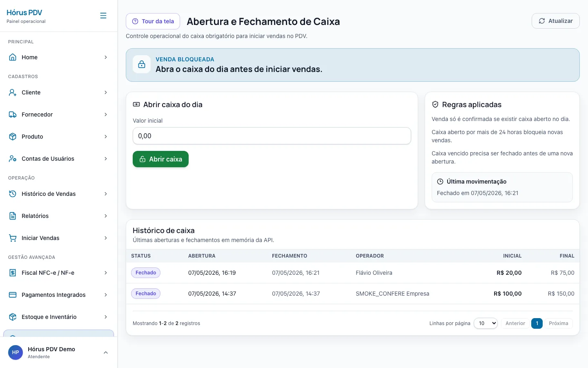Click the clock icon beside Última movimentação
Screen dimensions: 588x368
coord(440,182)
